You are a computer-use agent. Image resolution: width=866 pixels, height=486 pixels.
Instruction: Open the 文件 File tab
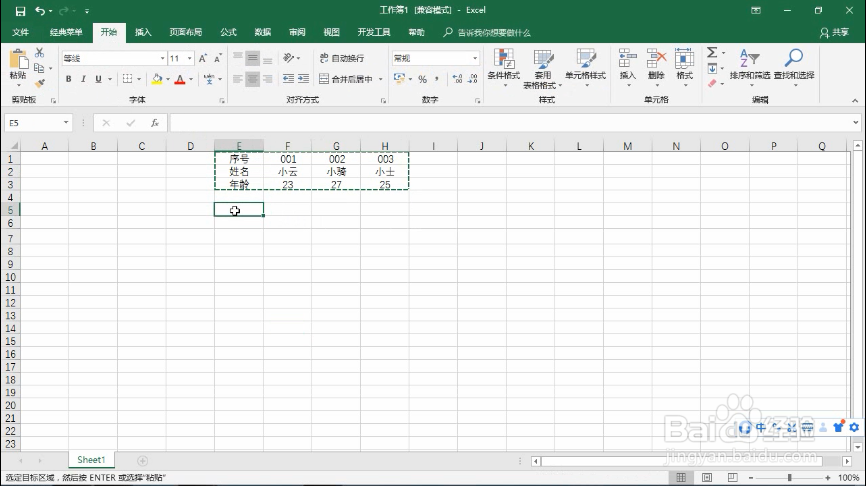pos(20,32)
